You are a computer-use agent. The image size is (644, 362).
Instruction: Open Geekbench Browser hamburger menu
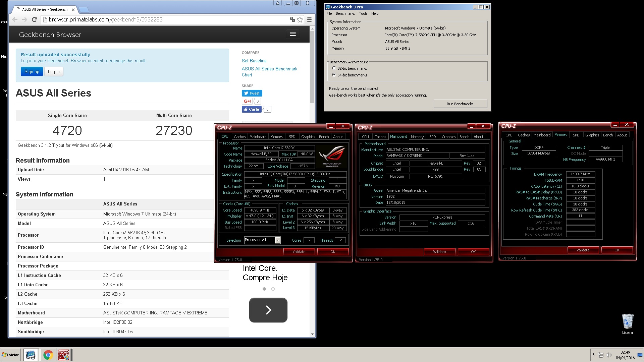click(292, 34)
